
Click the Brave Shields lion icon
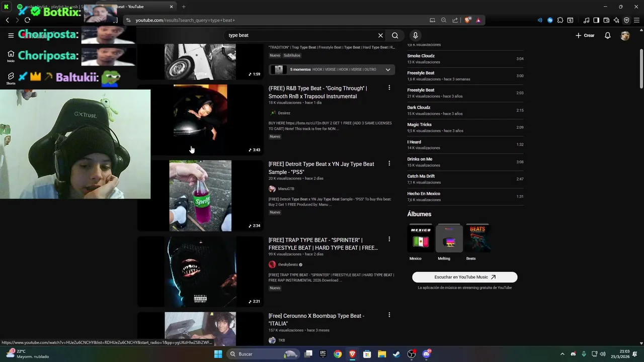click(468, 20)
